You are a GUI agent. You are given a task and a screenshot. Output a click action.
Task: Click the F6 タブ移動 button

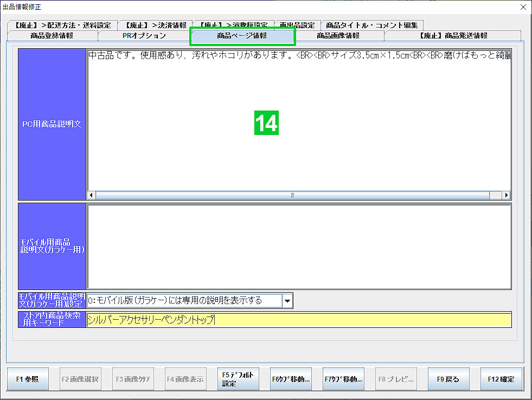point(291,379)
